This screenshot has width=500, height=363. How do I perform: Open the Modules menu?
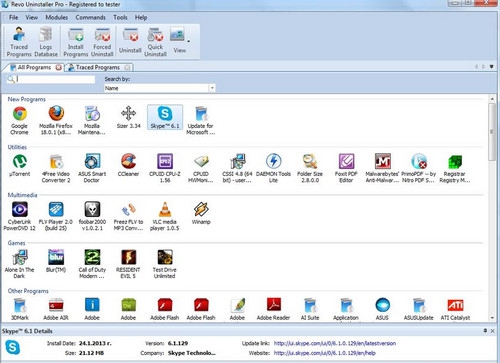57,17
